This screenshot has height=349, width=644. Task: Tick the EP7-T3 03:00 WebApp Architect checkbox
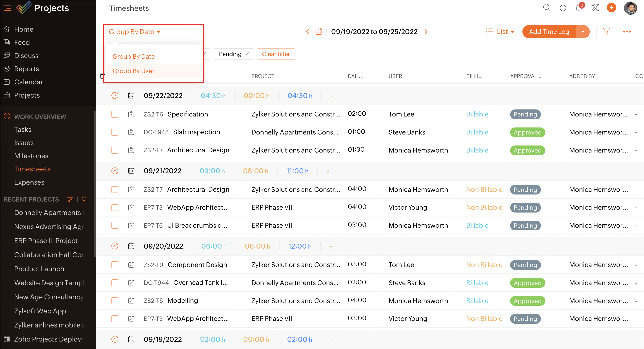(115, 319)
